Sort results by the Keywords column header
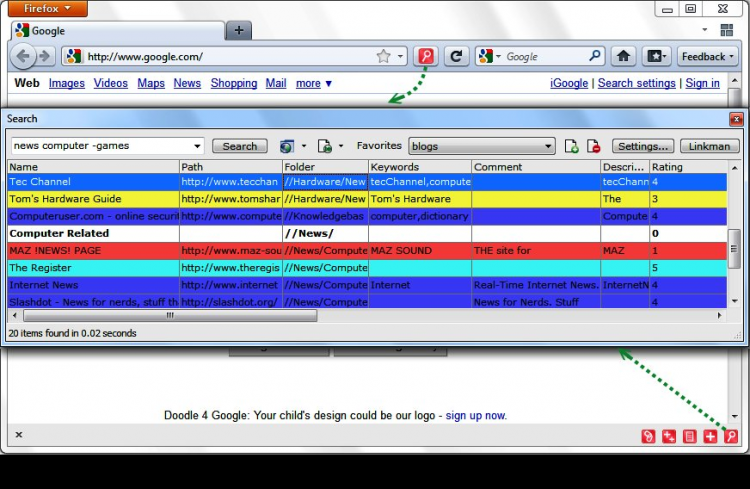This screenshot has height=489, width=750. tap(420, 167)
